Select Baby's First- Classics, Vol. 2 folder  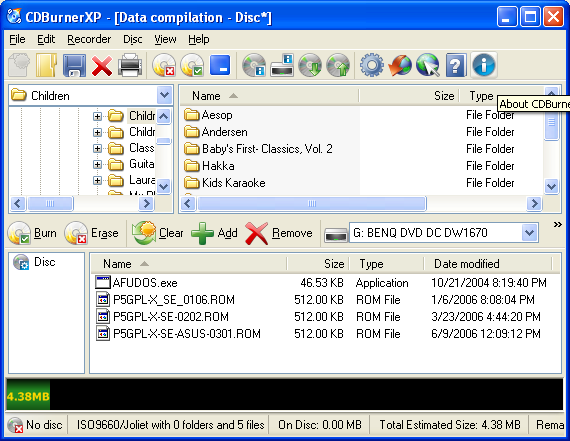(x=258, y=149)
